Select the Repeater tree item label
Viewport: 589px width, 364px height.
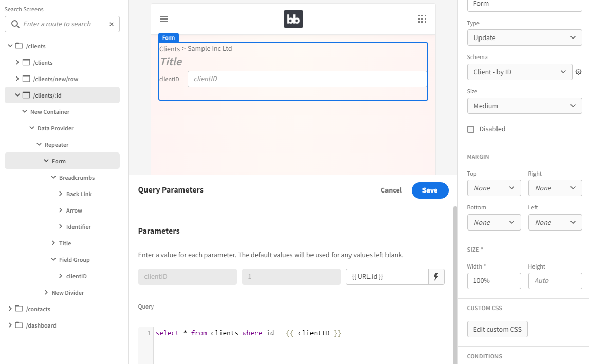(57, 145)
